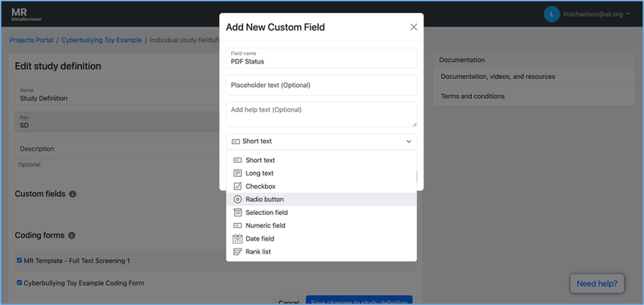Open the Projects Portal breadcrumb link
Screen dimensions: 644x305
[31, 40]
